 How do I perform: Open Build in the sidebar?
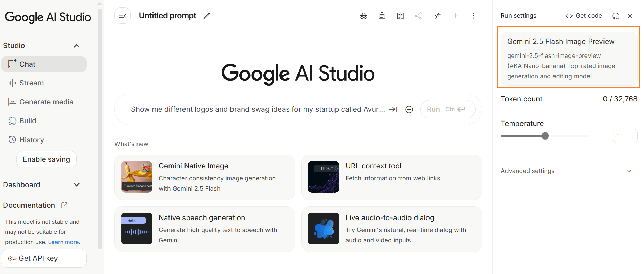[x=44, y=121]
